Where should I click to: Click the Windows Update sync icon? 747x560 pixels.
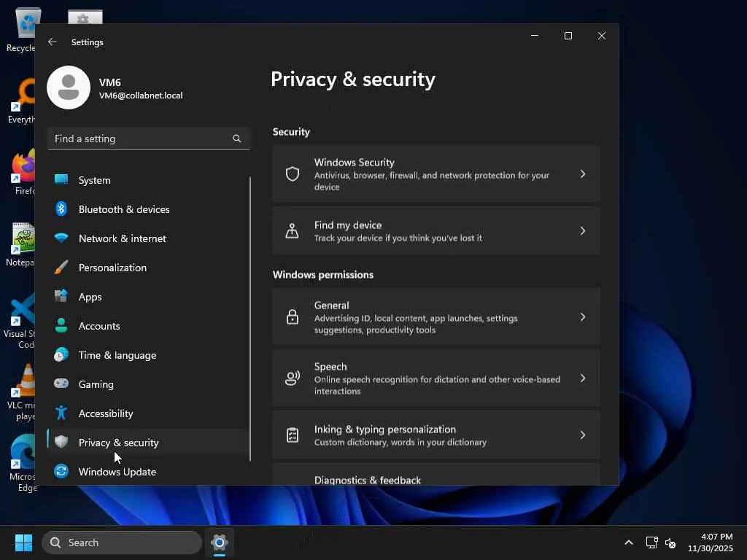pyautogui.click(x=61, y=471)
